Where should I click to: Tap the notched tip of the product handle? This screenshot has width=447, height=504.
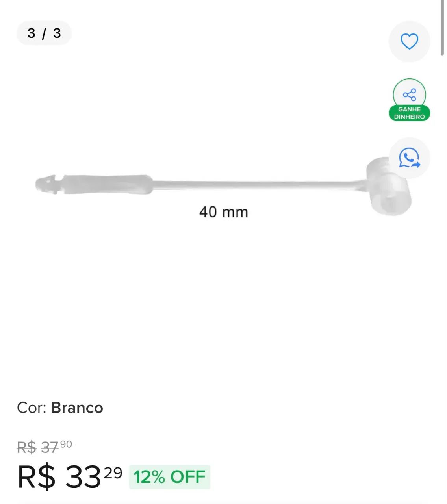(48, 184)
